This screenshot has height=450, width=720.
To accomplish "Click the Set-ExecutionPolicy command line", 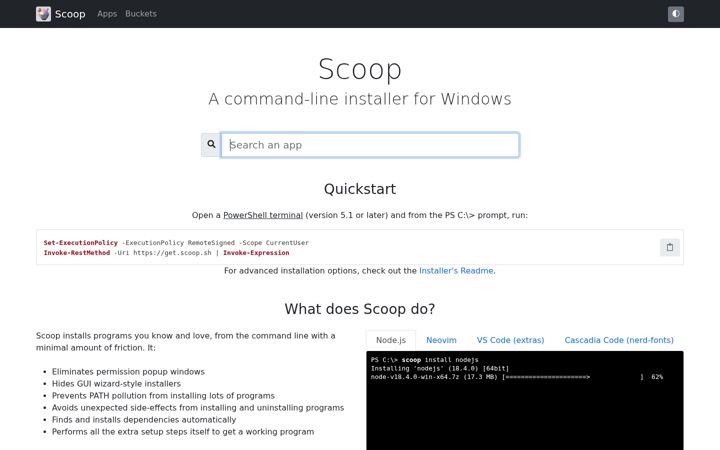I will point(176,242).
